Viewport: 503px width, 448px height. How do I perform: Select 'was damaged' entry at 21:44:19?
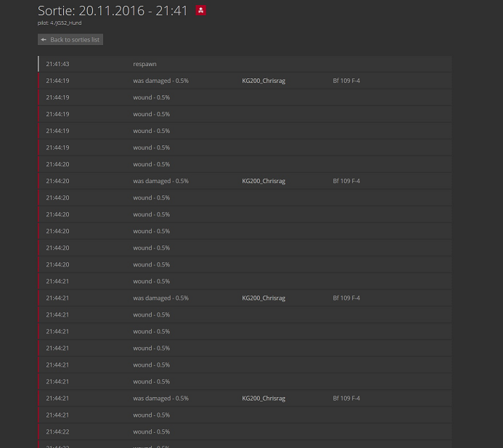160,81
